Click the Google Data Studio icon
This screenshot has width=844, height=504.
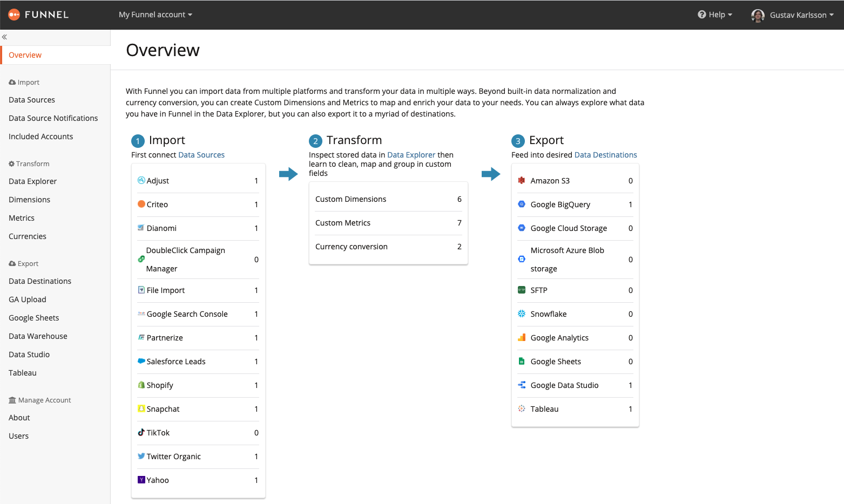[522, 385]
